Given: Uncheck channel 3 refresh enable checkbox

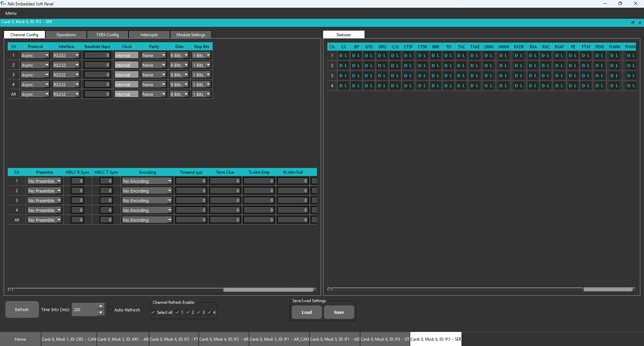Looking at the screenshot, I should click(x=199, y=312).
